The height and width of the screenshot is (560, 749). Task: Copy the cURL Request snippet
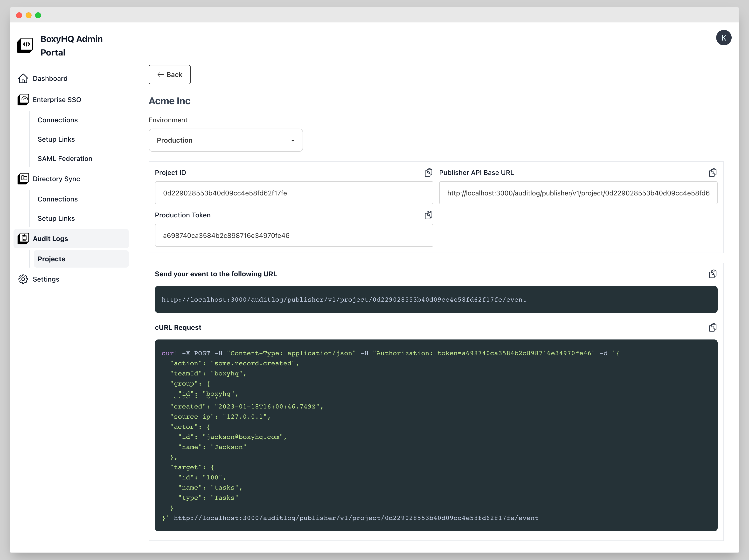[x=712, y=327]
